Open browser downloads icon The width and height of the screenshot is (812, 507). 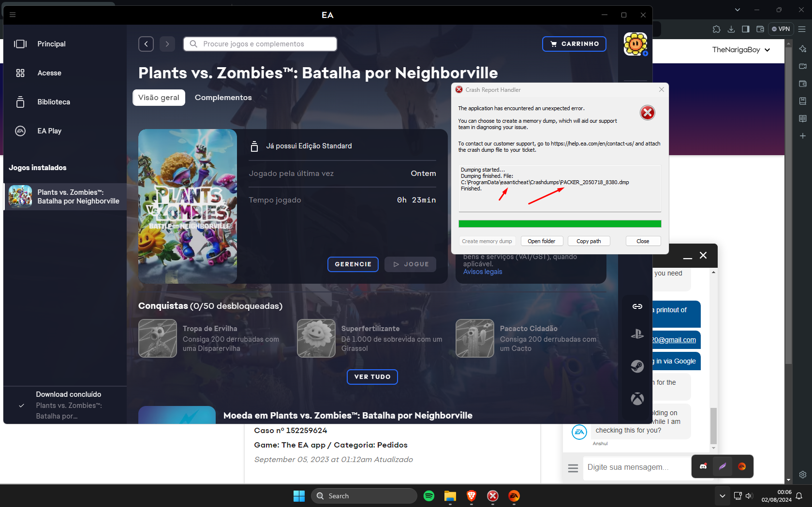[731, 29]
